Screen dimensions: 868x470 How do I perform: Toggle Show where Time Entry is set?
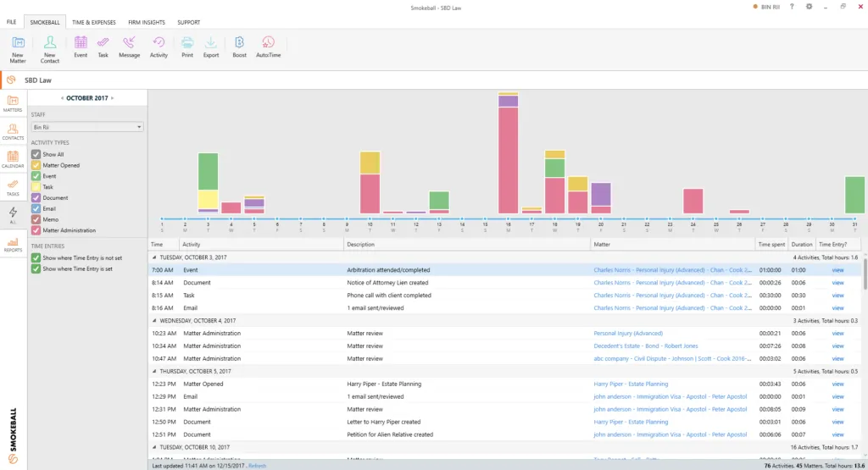36,268
